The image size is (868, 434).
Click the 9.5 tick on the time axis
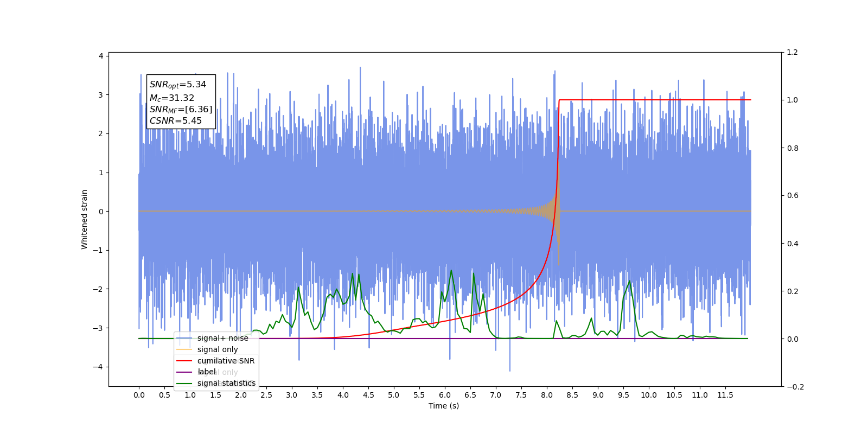[x=623, y=395]
